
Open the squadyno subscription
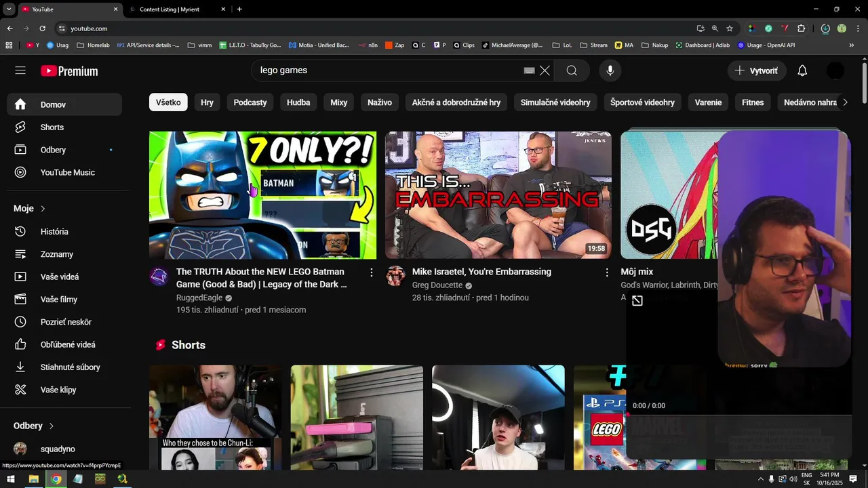click(64, 449)
